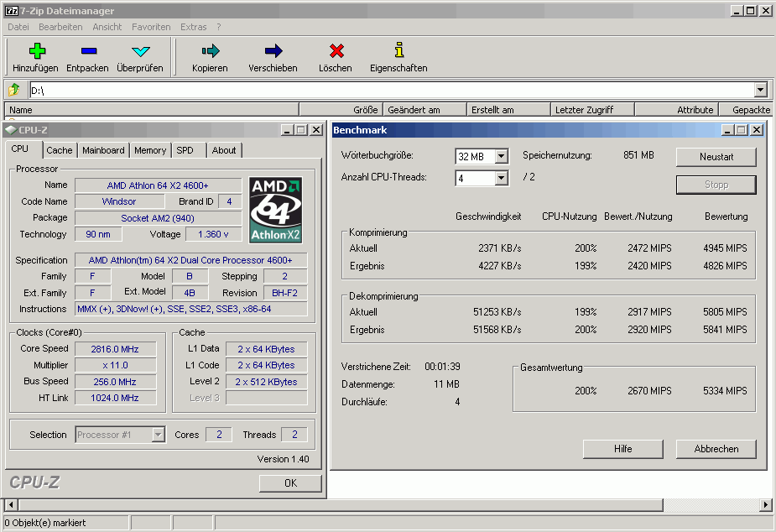Image resolution: width=776 pixels, height=532 pixels.
Task: Open Eigenschaften info icon
Action: click(398, 50)
